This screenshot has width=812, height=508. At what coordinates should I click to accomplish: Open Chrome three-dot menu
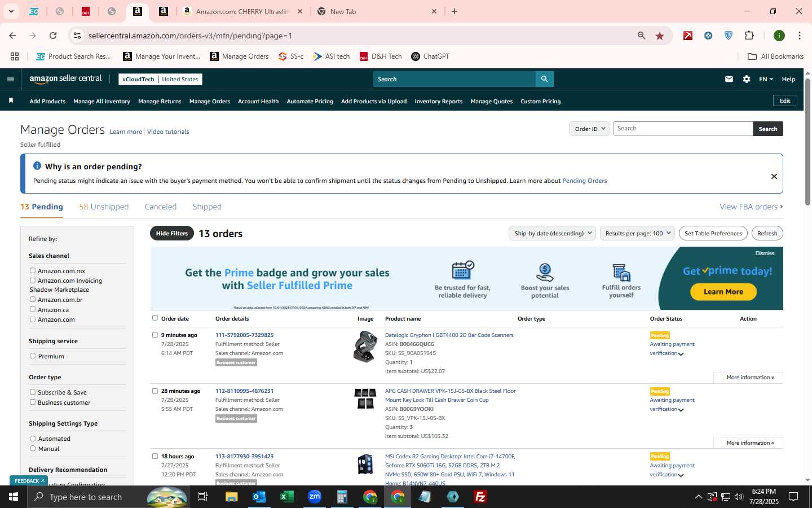point(800,36)
